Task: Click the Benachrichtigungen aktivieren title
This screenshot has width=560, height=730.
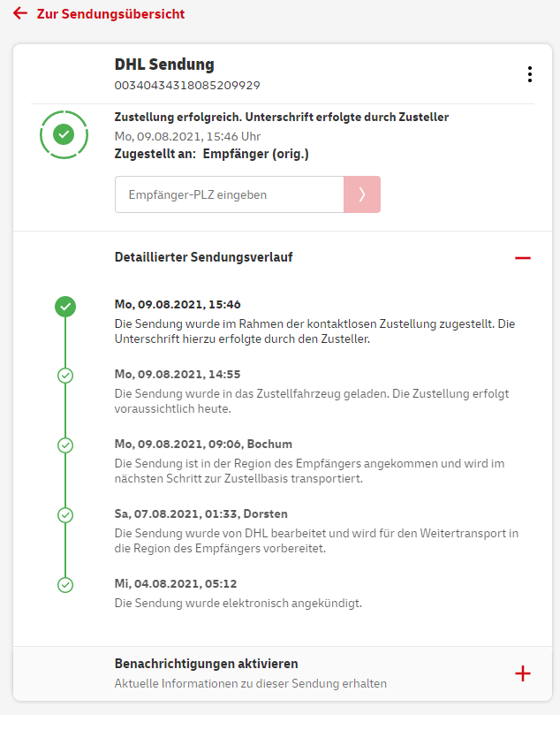Action: (x=206, y=664)
